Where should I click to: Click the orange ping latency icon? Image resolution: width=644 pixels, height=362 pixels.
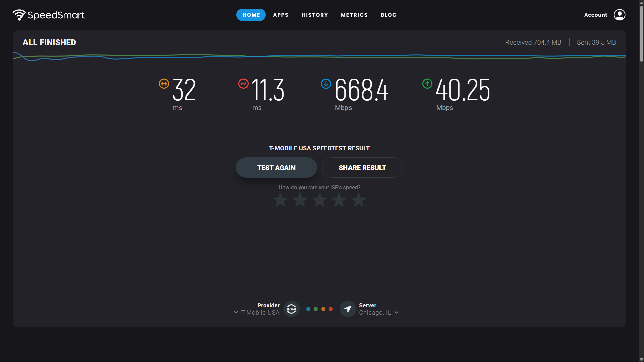tap(164, 83)
